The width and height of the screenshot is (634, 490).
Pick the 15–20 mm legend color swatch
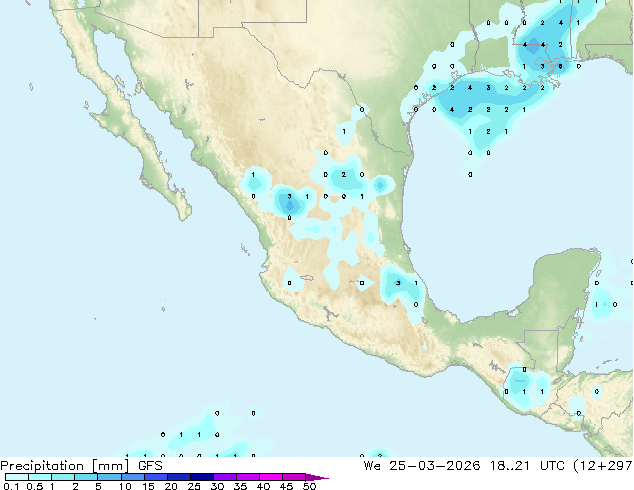(x=156, y=477)
